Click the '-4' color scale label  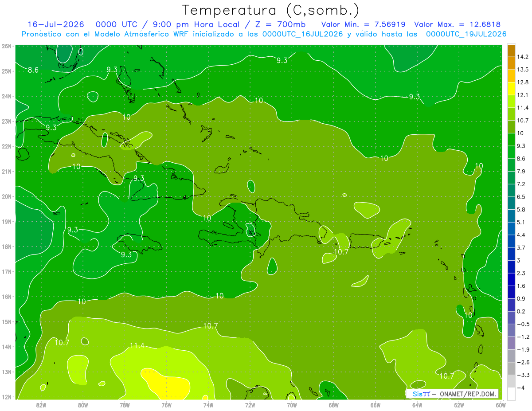[520, 388]
